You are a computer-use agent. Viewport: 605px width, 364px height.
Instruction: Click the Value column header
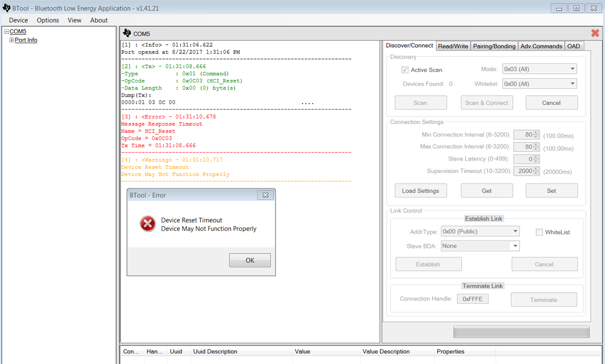326,352
